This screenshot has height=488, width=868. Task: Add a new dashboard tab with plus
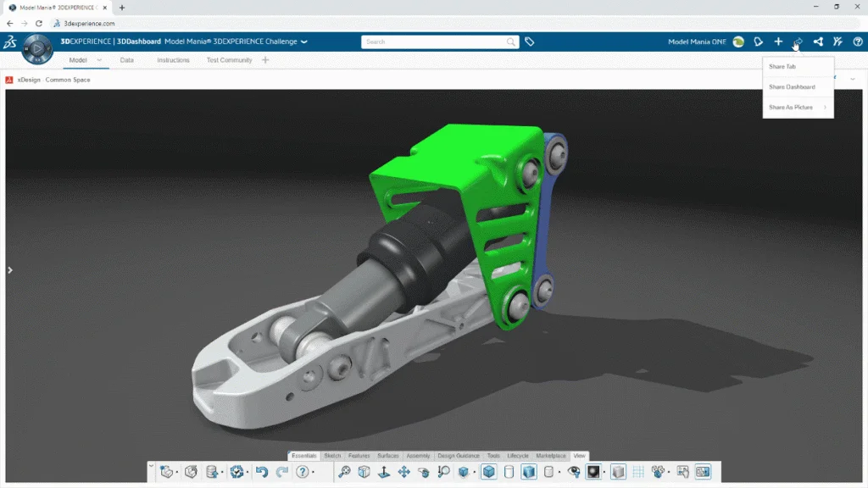(265, 60)
